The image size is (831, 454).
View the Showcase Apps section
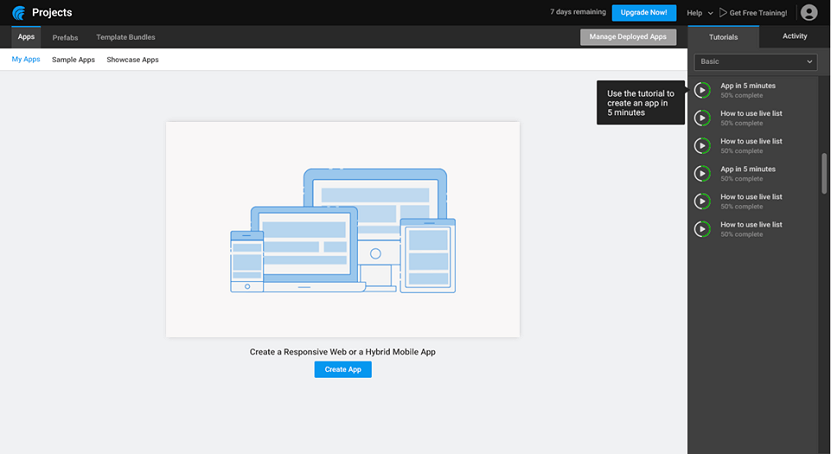tap(132, 60)
